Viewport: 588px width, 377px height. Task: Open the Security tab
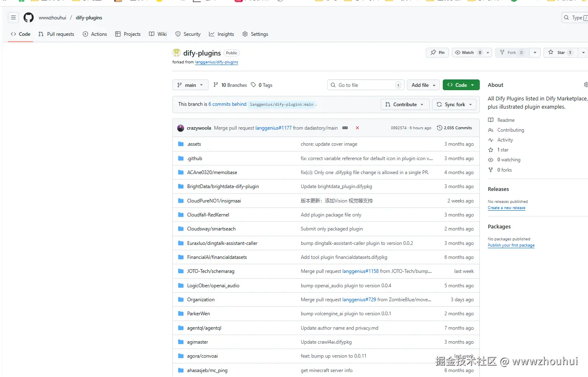(x=188, y=34)
